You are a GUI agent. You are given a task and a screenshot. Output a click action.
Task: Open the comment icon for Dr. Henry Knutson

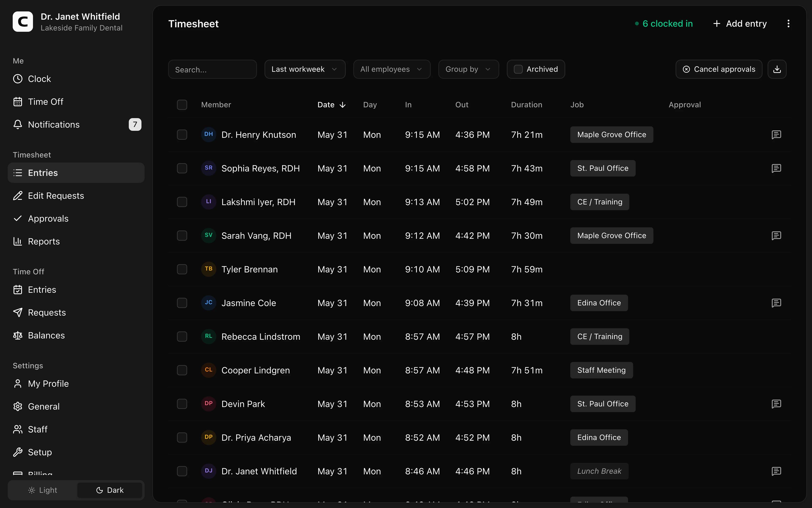click(776, 135)
